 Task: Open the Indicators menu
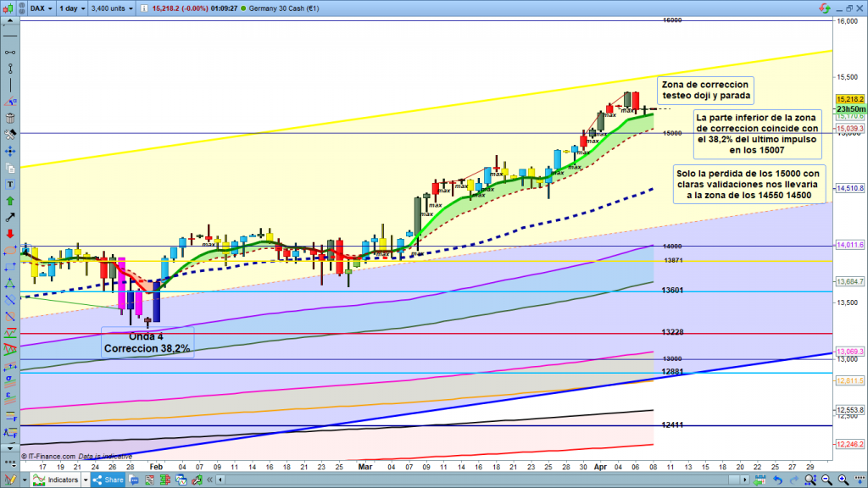click(58, 480)
